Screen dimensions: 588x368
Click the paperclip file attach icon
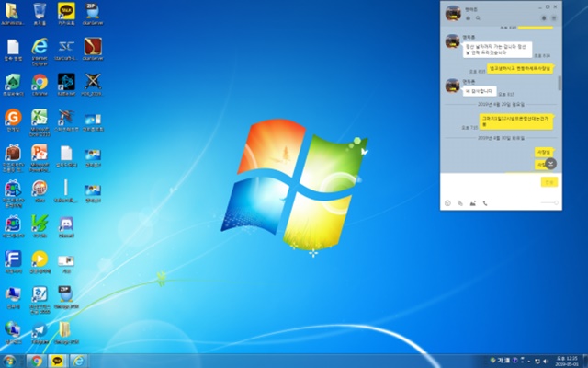[459, 203]
